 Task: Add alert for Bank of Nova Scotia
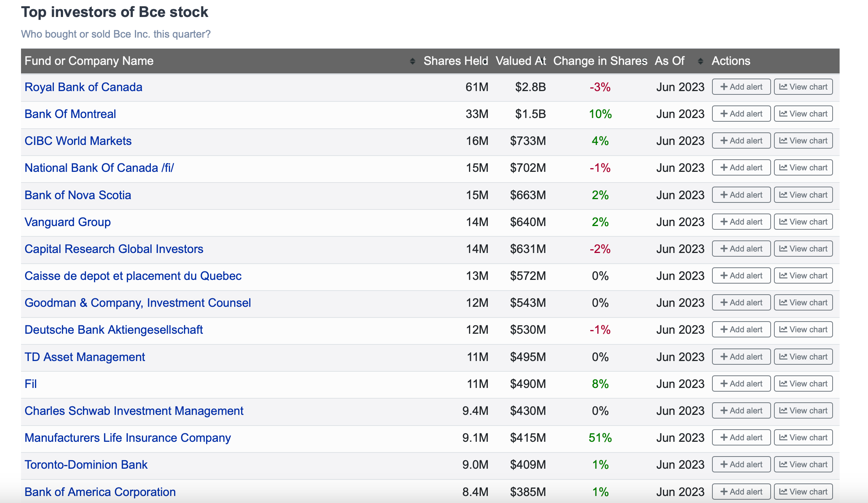(741, 195)
